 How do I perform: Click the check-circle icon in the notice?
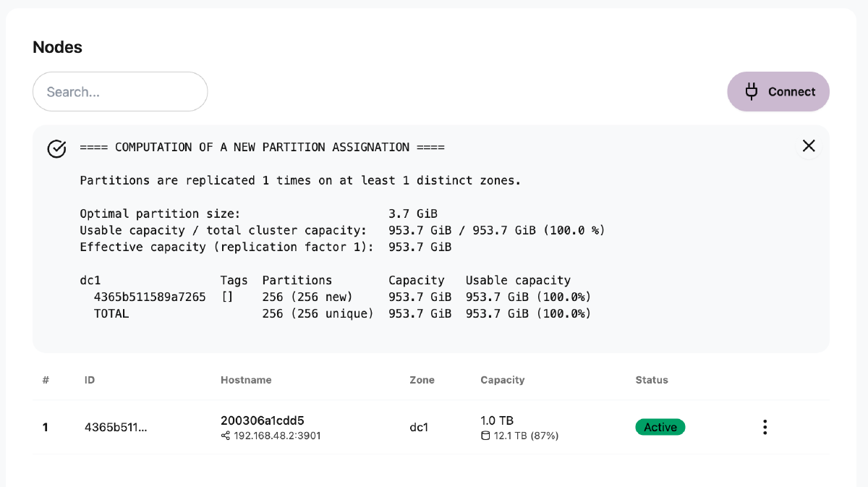click(x=56, y=148)
